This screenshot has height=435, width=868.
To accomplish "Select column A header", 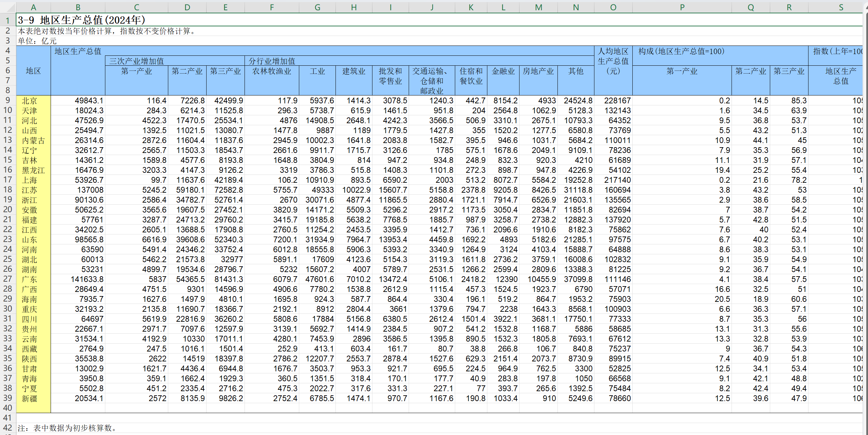I will click(x=33, y=7).
